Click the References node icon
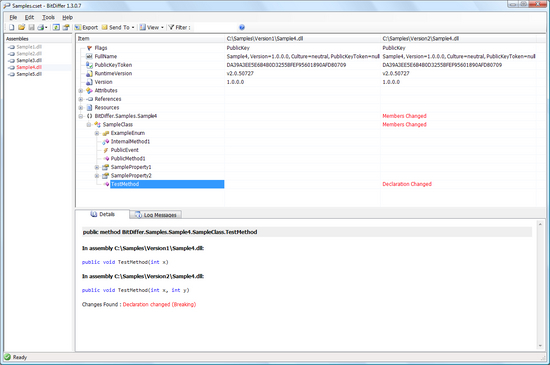 coord(89,99)
